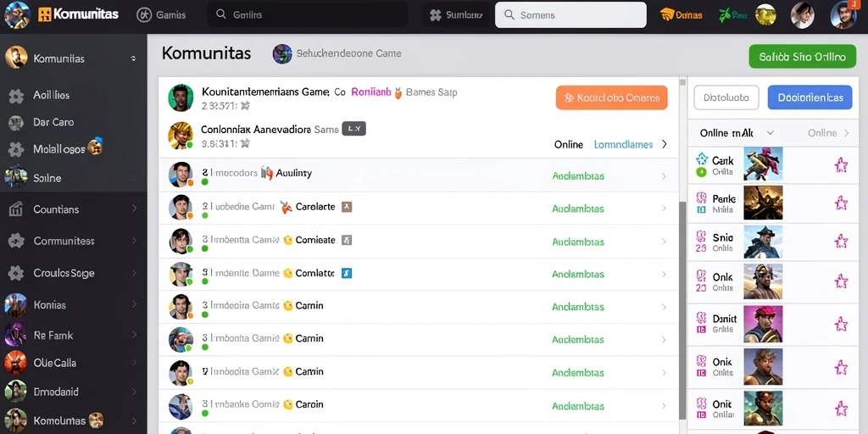868x434 pixels.
Task: Click the Dlotoluoto button
Action: [726, 98]
